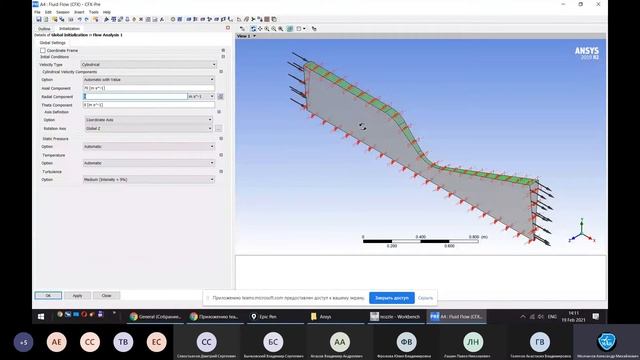Click the Apply button
This screenshot has width=640, height=360.
tap(77, 296)
